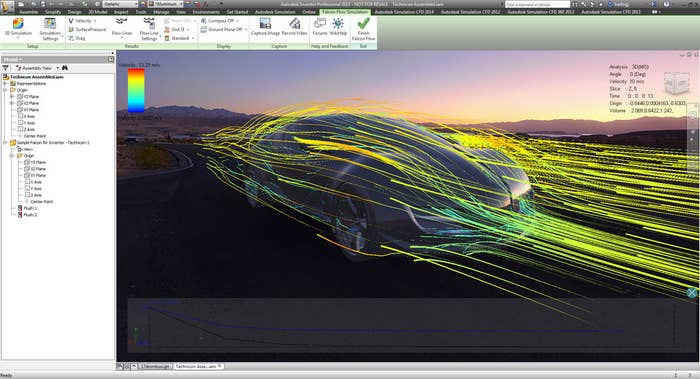This screenshot has width=700, height=379.
Task: Click the Drag result button
Action: (77, 38)
